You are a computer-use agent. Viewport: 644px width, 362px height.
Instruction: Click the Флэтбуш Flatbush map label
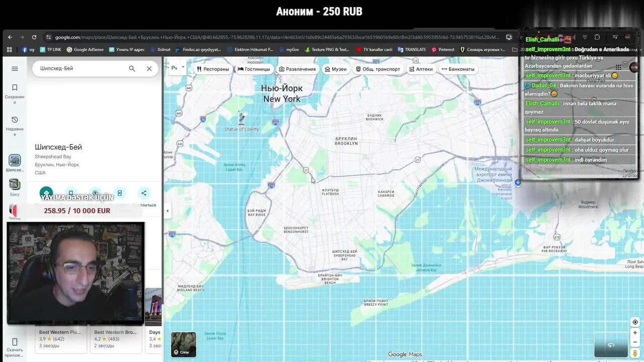pyautogui.click(x=330, y=192)
